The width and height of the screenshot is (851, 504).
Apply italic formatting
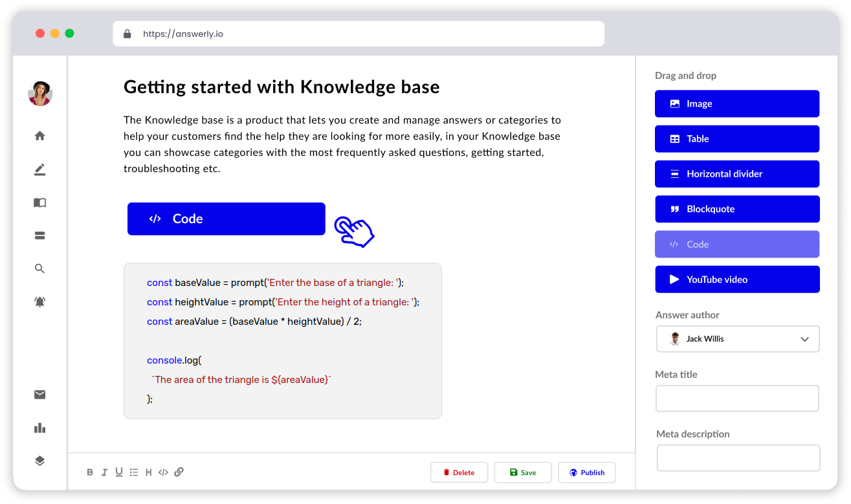pos(104,472)
